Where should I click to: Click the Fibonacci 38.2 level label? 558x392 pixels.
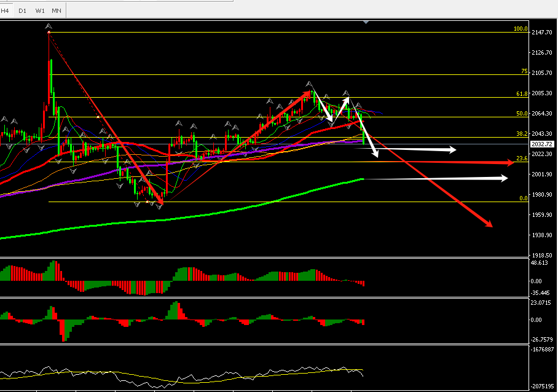522,133
